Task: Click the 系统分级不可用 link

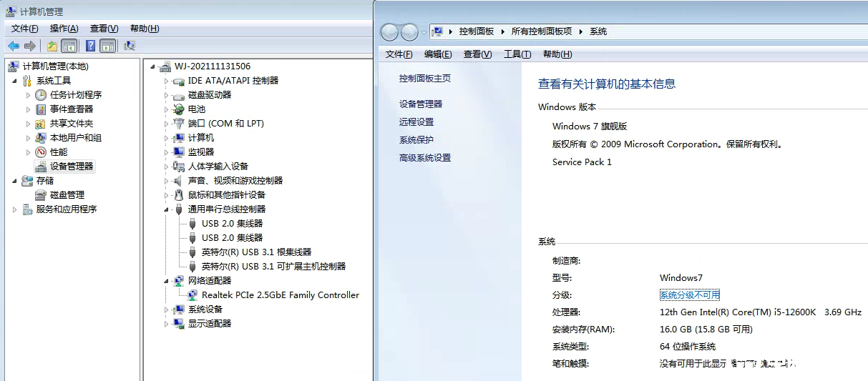Action: tap(690, 295)
